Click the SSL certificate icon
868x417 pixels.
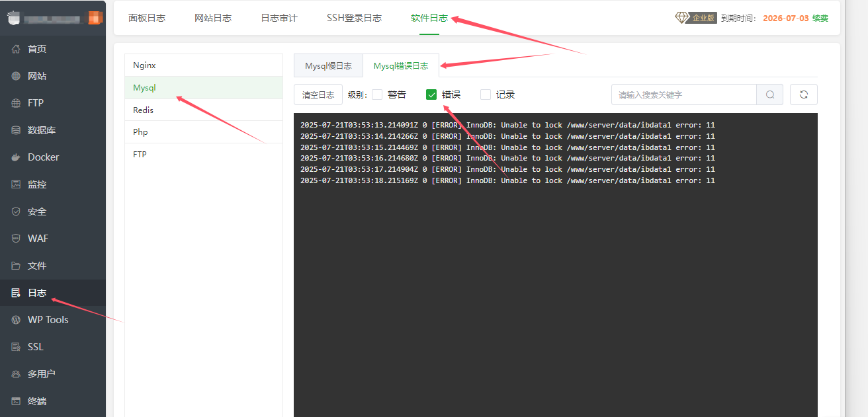click(x=16, y=347)
